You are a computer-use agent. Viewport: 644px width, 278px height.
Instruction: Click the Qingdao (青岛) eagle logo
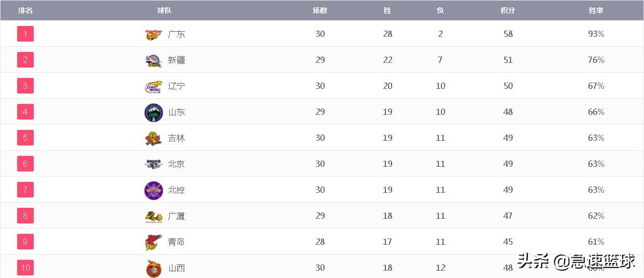coord(153,242)
